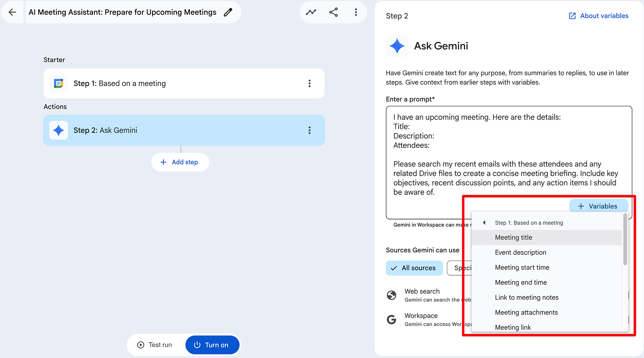Insert the Meeting start time variable
The image size is (644, 358).
pyautogui.click(x=547, y=268)
